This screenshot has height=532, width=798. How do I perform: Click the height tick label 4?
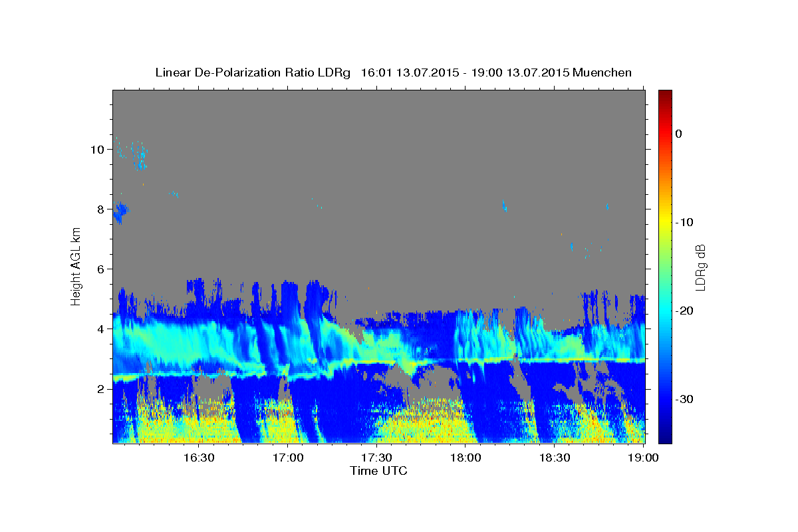coord(100,329)
